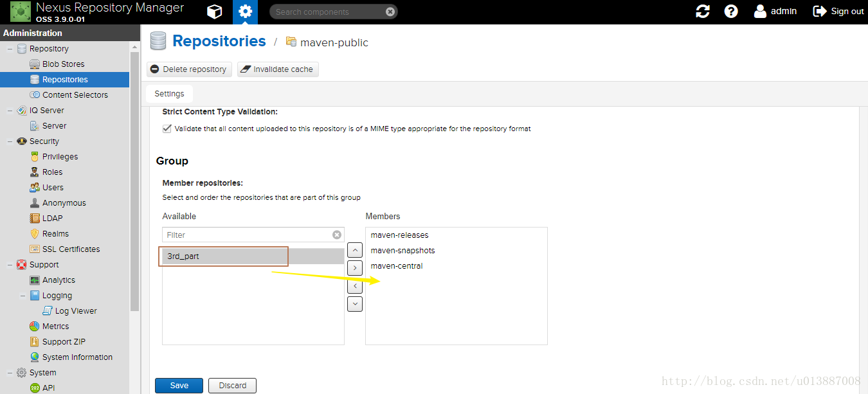Save the repository settings

pyautogui.click(x=179, y=385)
